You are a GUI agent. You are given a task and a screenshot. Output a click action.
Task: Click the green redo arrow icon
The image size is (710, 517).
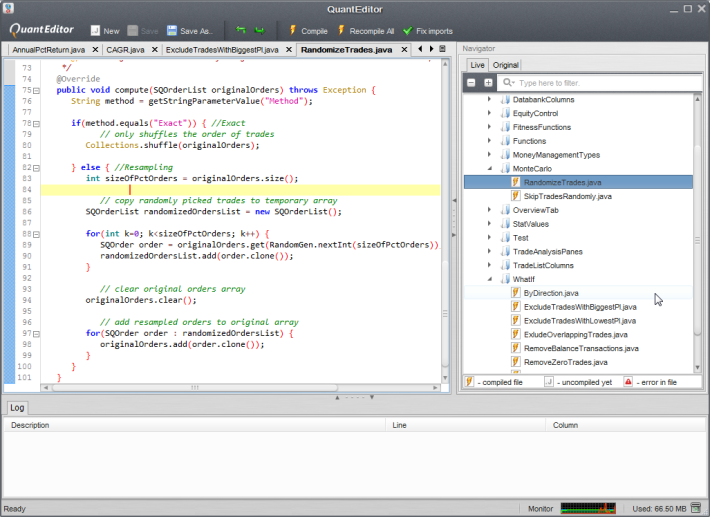pos(259,30)
